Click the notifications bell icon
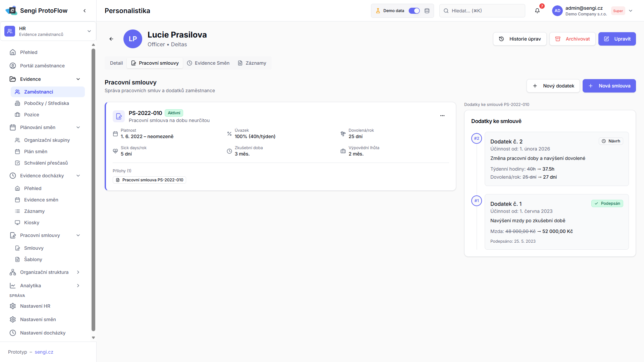644x362 pixels. point(537,11)
